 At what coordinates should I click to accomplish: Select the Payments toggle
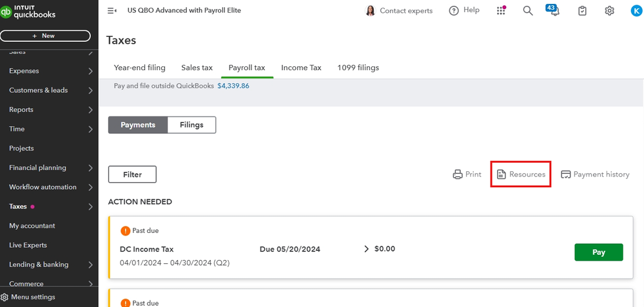pyautogui.click(x=138, y=125)
